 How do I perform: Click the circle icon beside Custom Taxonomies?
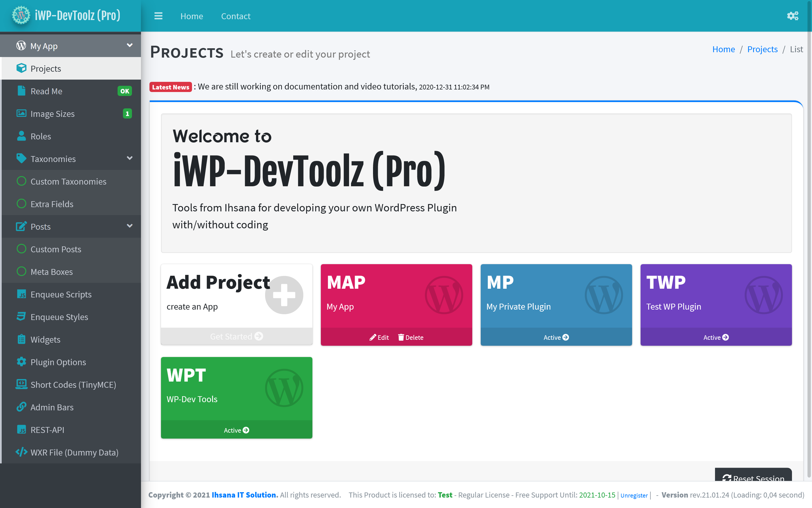point(21,181)
